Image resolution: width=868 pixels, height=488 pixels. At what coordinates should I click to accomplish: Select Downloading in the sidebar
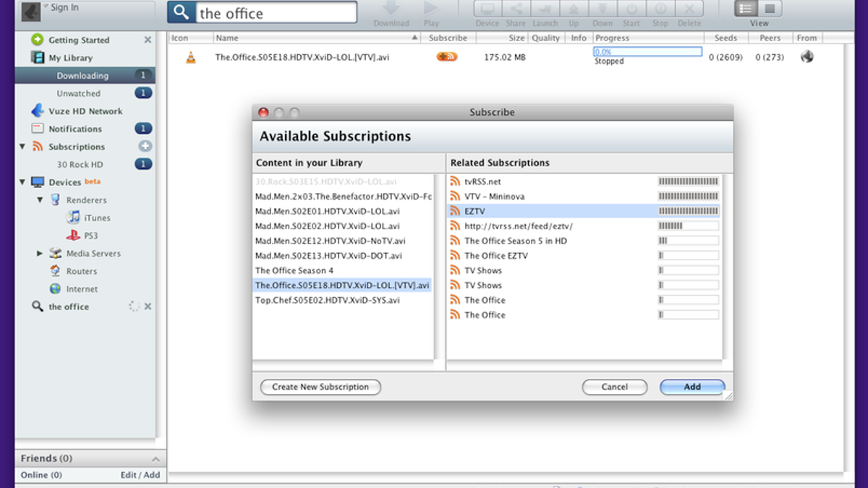click(x=82, y=76)
